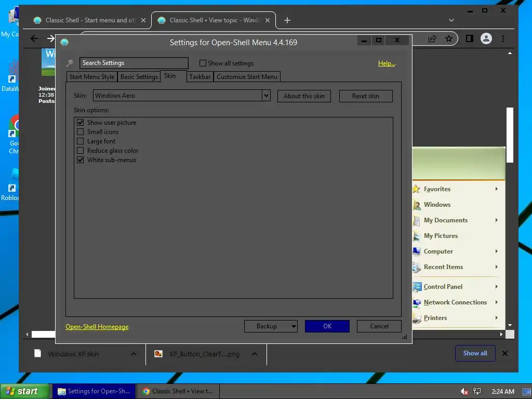Open the Chrome profile avatar

pos(486,38)
